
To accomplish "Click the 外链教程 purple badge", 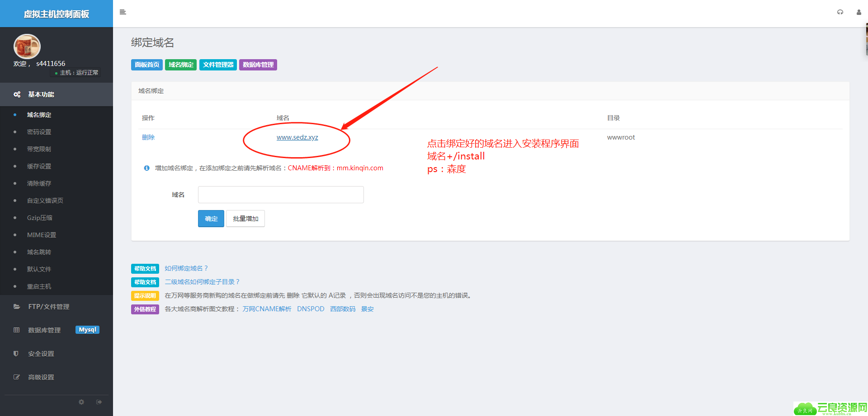I will coord(145,309).
